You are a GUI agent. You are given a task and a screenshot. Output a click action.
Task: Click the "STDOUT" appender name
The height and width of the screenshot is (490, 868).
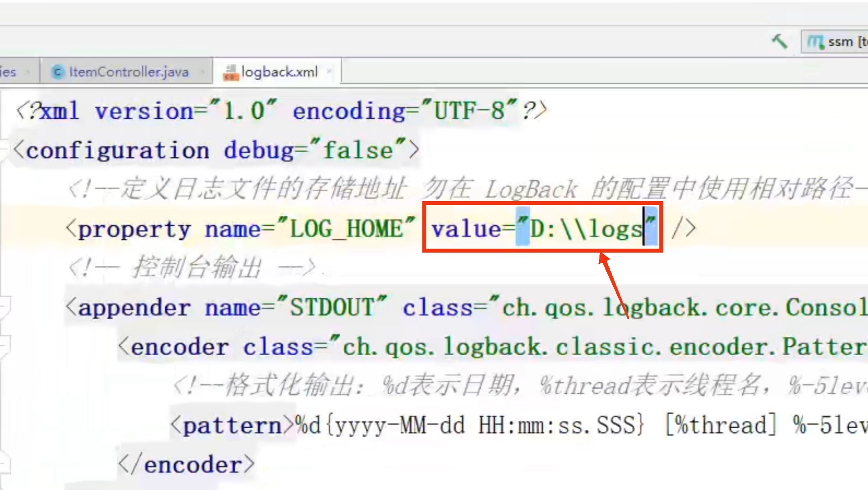tap(332, 308)
